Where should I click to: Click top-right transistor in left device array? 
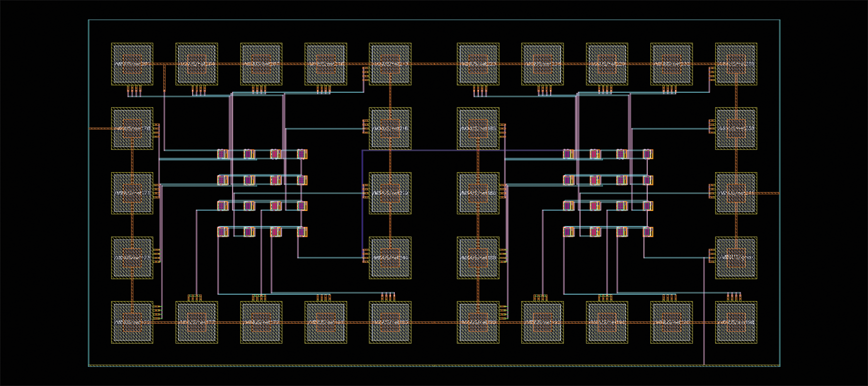click(302, 154)
